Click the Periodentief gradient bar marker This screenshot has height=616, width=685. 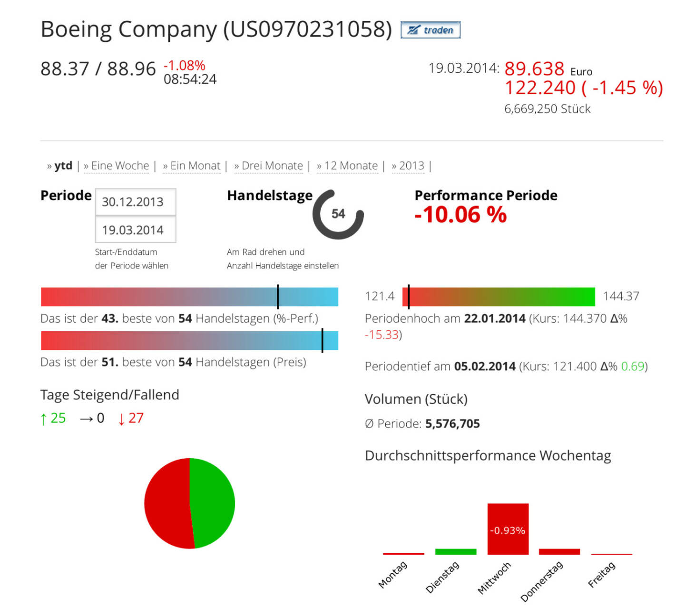408,296
